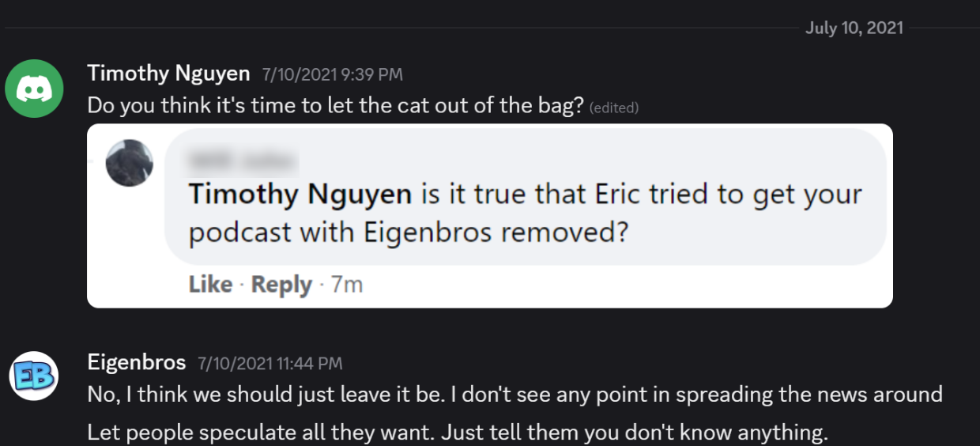Click Timothy Nguyen's green Discord avatar

pos(34,89)
